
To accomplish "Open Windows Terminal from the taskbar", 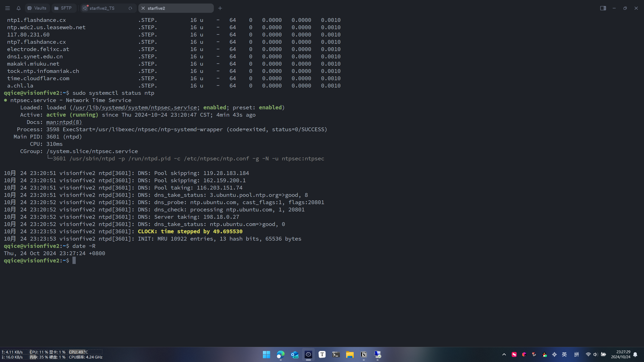I will click(x=336, y=354).
